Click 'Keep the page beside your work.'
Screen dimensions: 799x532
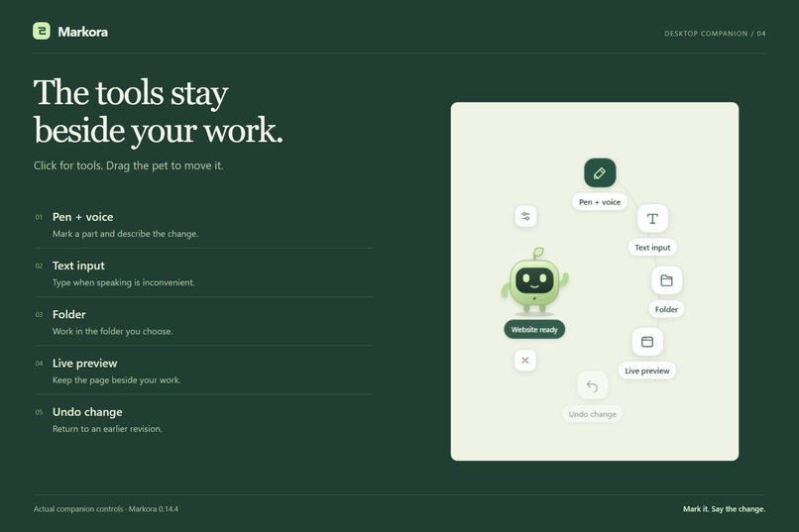[116, 380]
